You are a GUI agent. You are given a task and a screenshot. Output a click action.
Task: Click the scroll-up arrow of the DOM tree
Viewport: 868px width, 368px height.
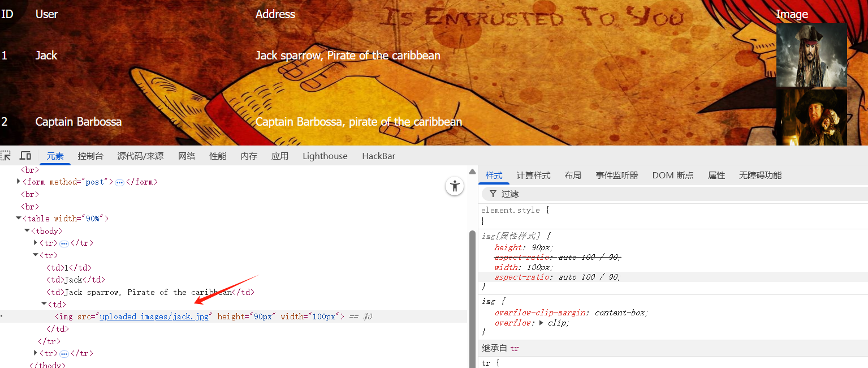click(x=472, y=172)
